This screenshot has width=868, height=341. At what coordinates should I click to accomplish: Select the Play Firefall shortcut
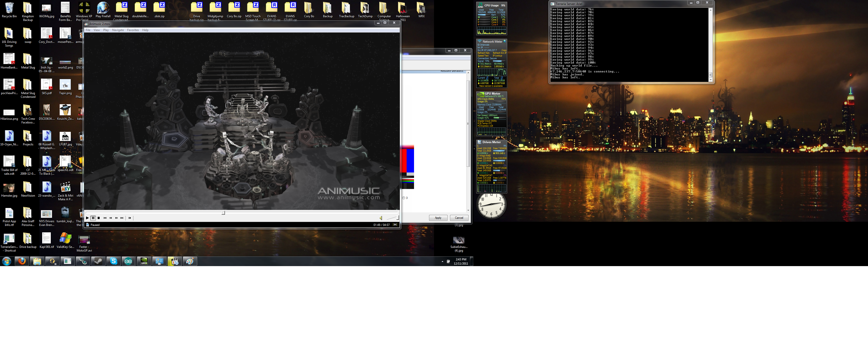[x=103, y=10]
